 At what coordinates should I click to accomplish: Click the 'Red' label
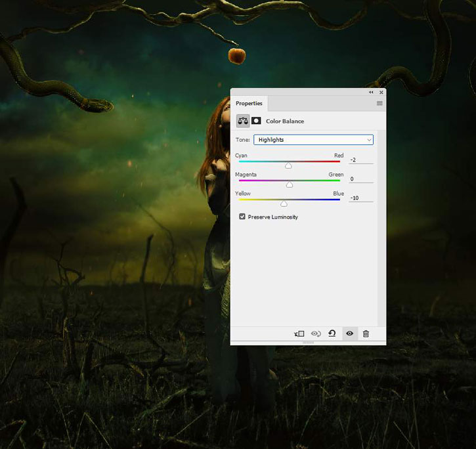point(339,156)
